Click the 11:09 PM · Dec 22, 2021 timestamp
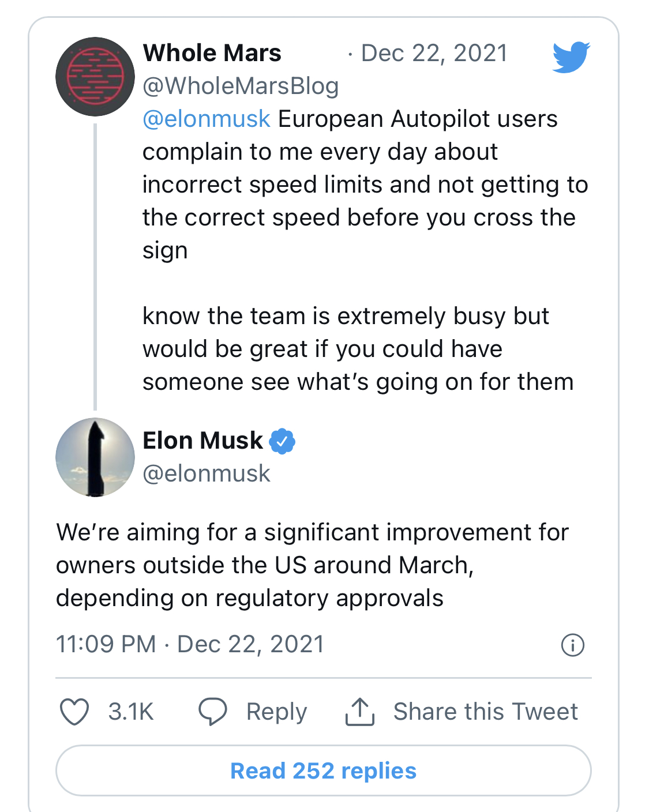 click(190, 644)
